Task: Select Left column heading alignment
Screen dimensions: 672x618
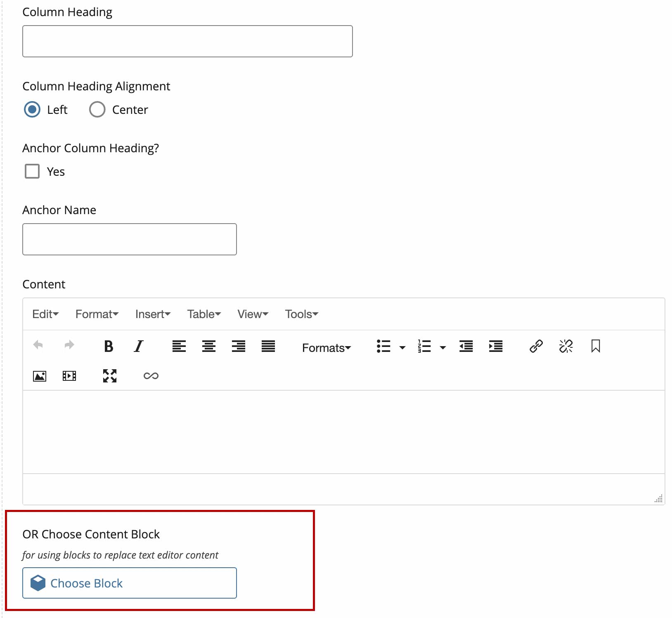Action: point(32,110)
